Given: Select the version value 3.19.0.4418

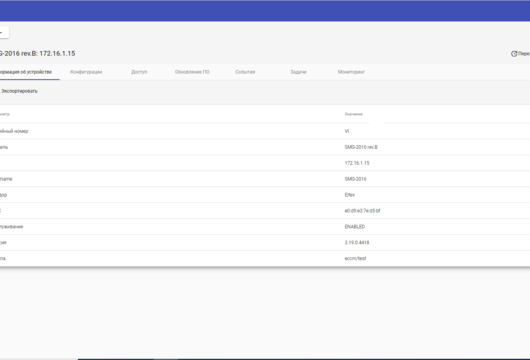Looking at the screenshot, I should [x=357, y=243].
